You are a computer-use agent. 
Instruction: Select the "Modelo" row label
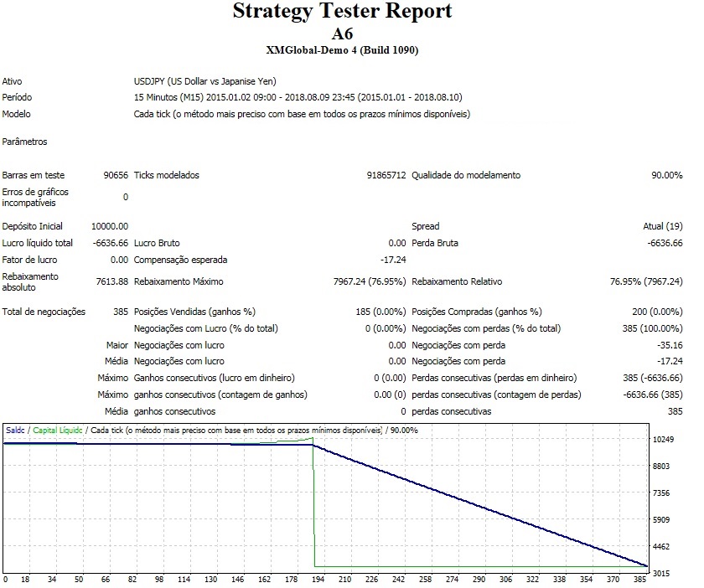pyautogui.click(x=16, y=114)
